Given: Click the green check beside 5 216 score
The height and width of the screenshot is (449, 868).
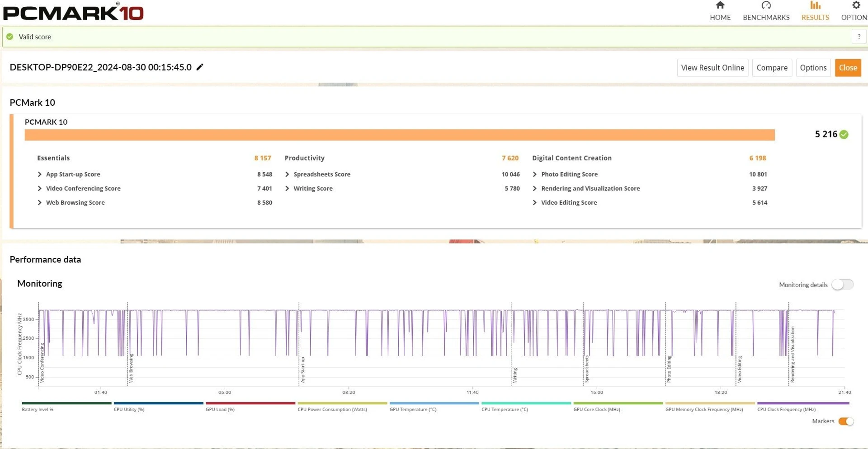Looking at the screenshot, I should (844, 135).
